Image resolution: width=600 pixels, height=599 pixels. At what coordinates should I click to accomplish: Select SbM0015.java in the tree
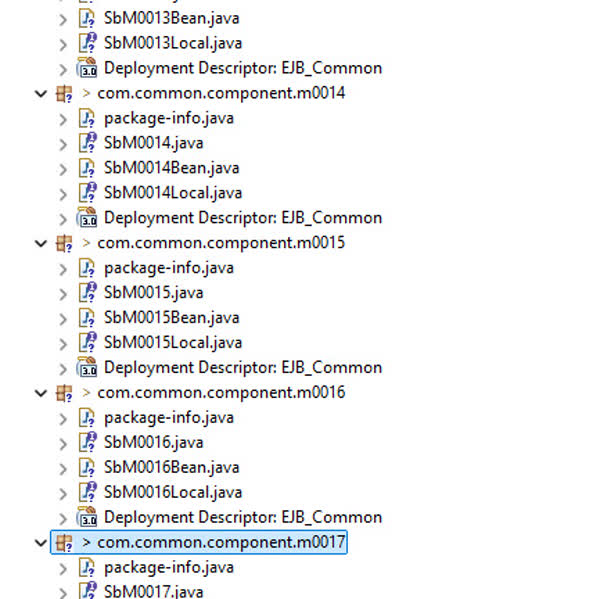pos(153,293)
